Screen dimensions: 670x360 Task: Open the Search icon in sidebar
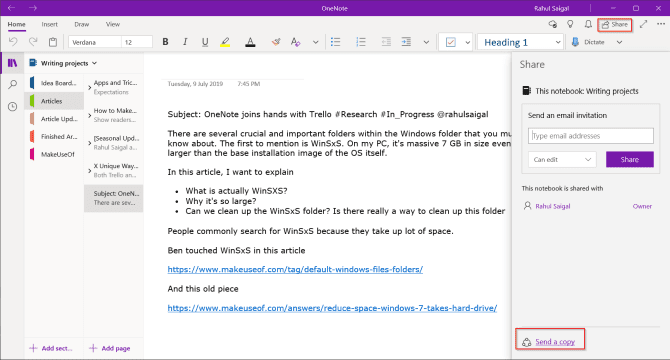[12, 85]
